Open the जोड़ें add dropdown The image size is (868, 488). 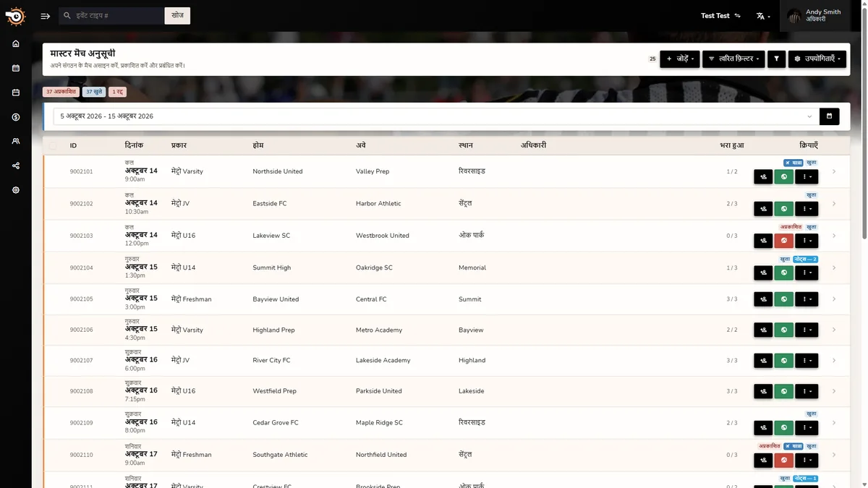click(x=680, y=59)
